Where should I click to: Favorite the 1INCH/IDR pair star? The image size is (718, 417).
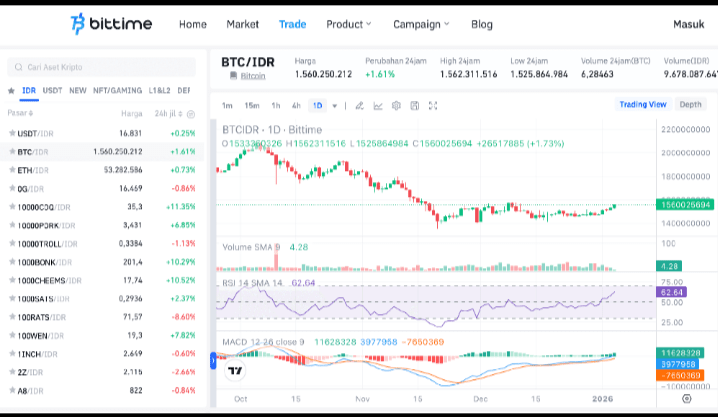tap(12, 354)
